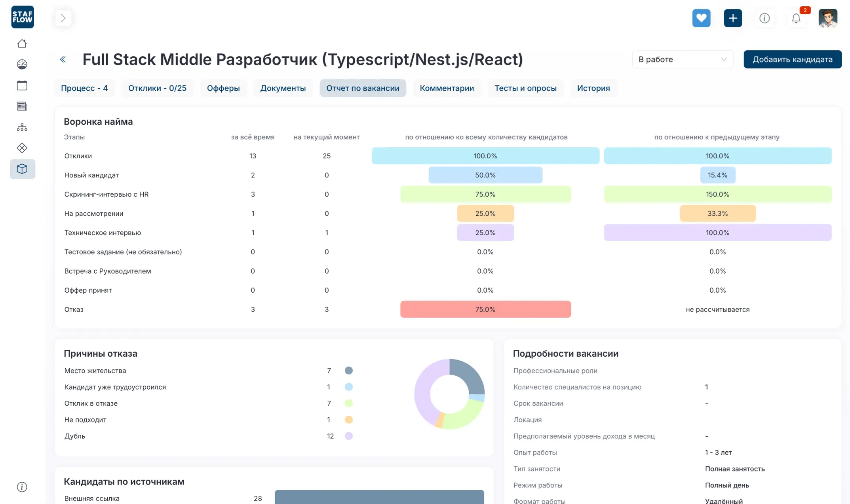Click the info icon in top bar
Viewport: 850px width, 504px height.
pos(764,18)
